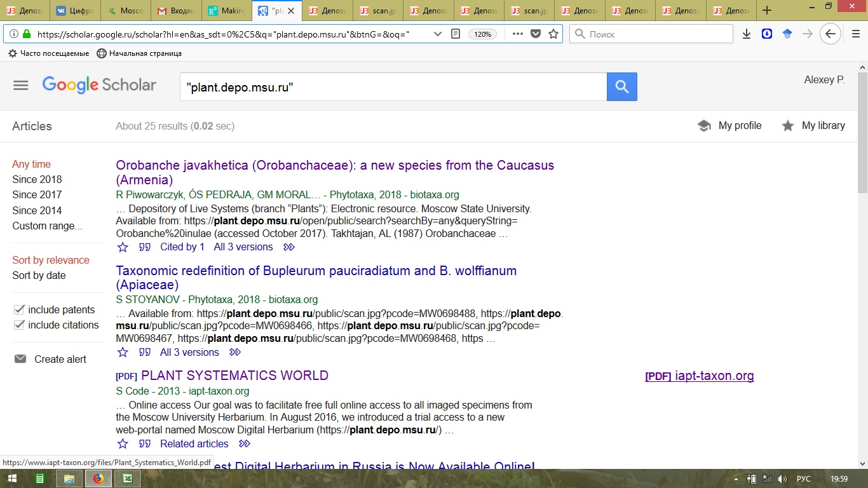The height and width of the screenshot is (488, 868).
Task: Open Firefox application menu button
Action: [856, 34]
